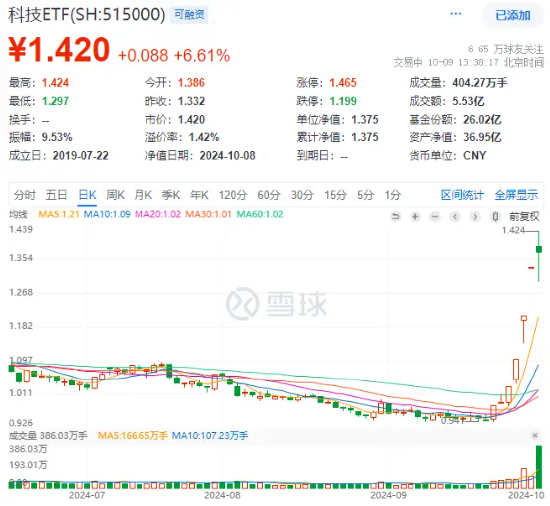Viewport: 550px width, 506px height.
Task: Switch to the 5分 tab
Action: (x=365, y=195)
